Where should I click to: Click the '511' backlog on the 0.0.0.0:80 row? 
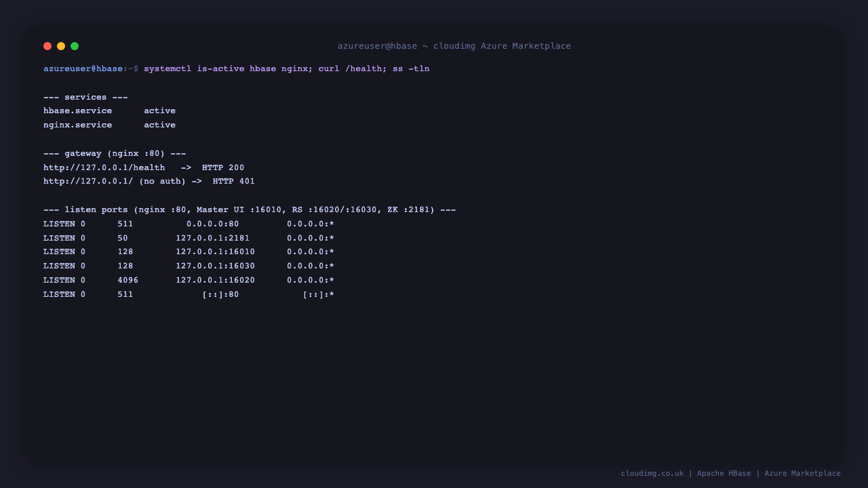coord(125,224)
